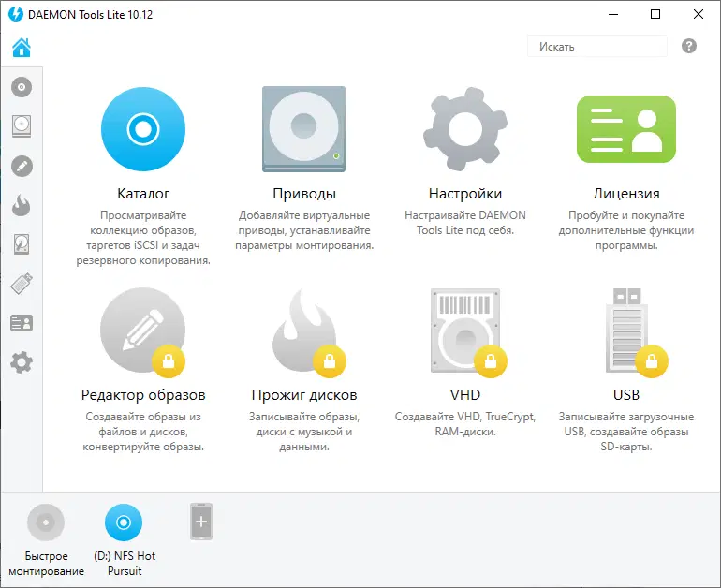Maximize the DAEMON Tools Lite window

point(655,14)
